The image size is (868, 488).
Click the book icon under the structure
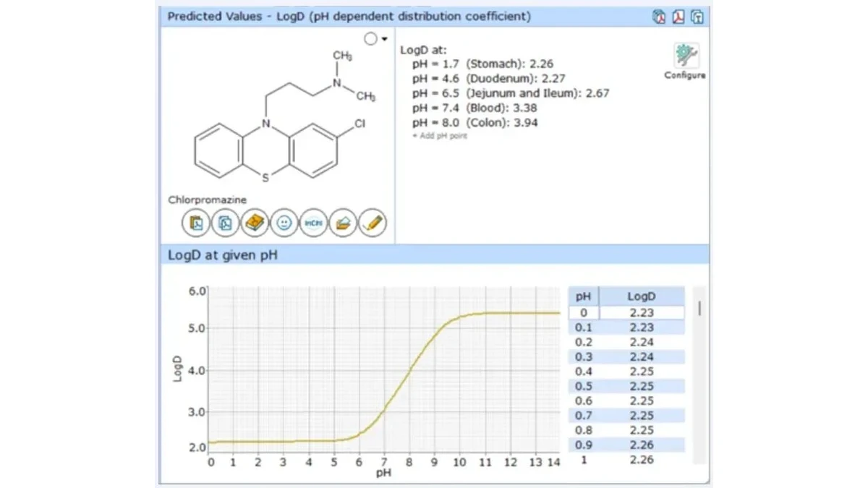pyautogui.click(x=255, y=223)
